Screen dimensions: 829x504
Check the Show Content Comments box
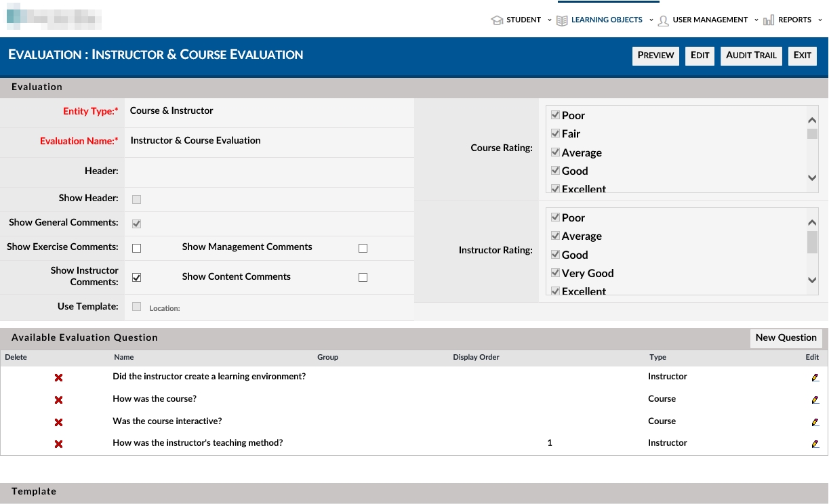click(x=363, y=278)
